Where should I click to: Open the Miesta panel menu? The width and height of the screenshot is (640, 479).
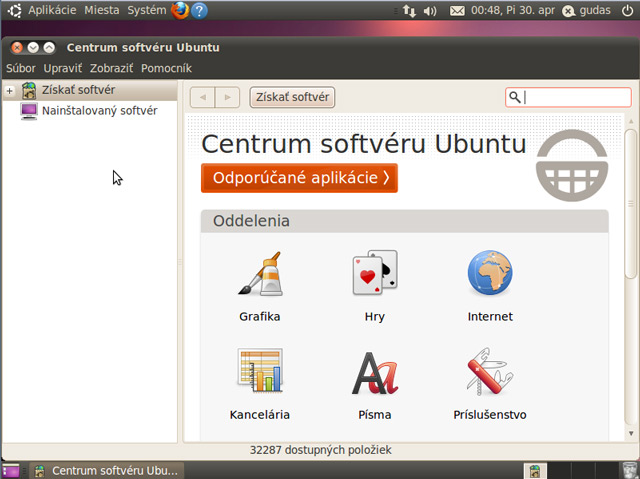coord(102,10)
